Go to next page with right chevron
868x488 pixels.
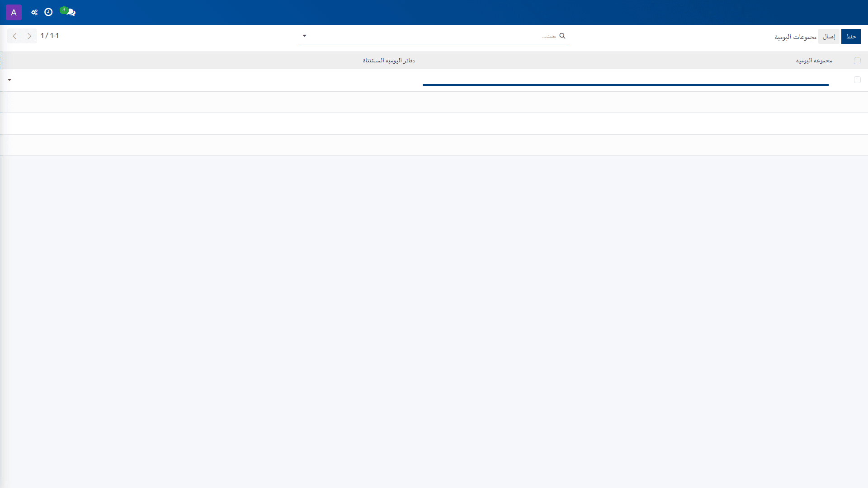[29, 36]
